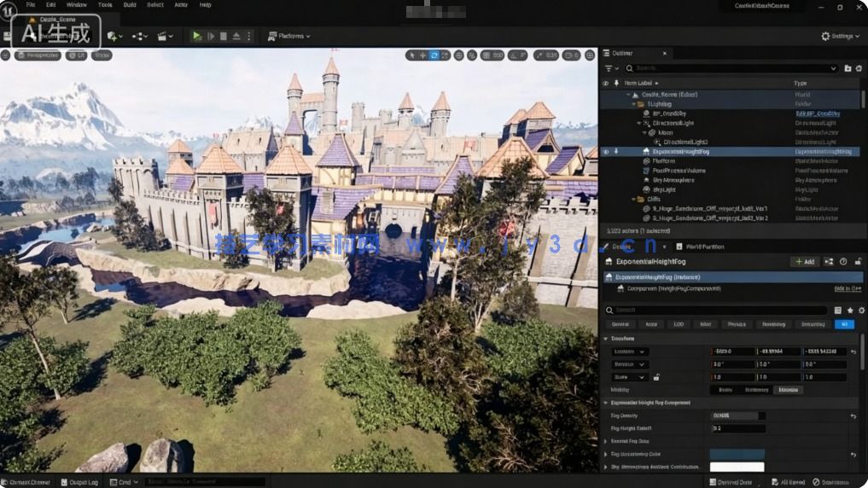Screen dimensions: 868x488
Task: Click the Eject button in the play toolbar
Action: pyautogui.click(x=236, y=36)
